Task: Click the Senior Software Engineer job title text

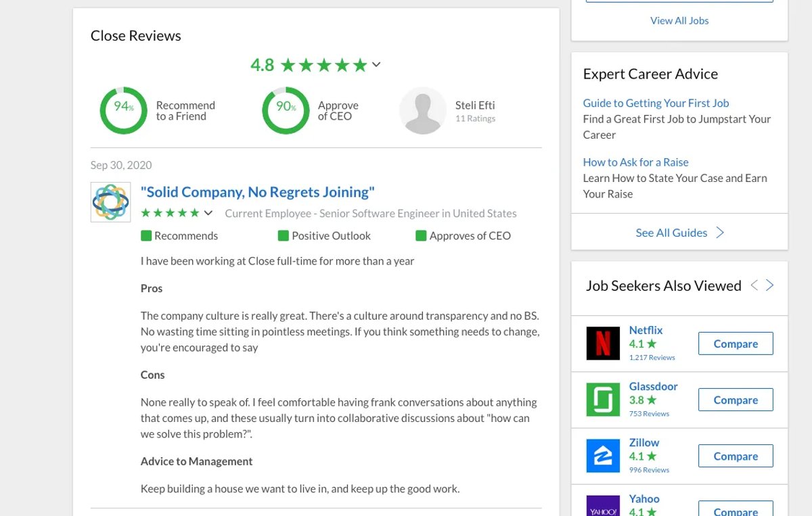Action: [378, 213]
